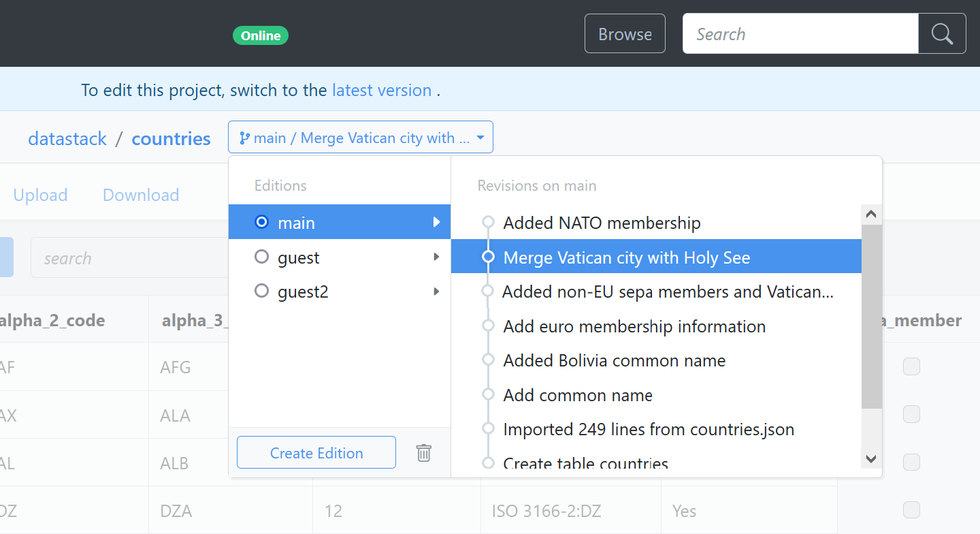This screenshot has height=534, width=980.
Task: Follow the latest version link
Action: pos(382,91)
